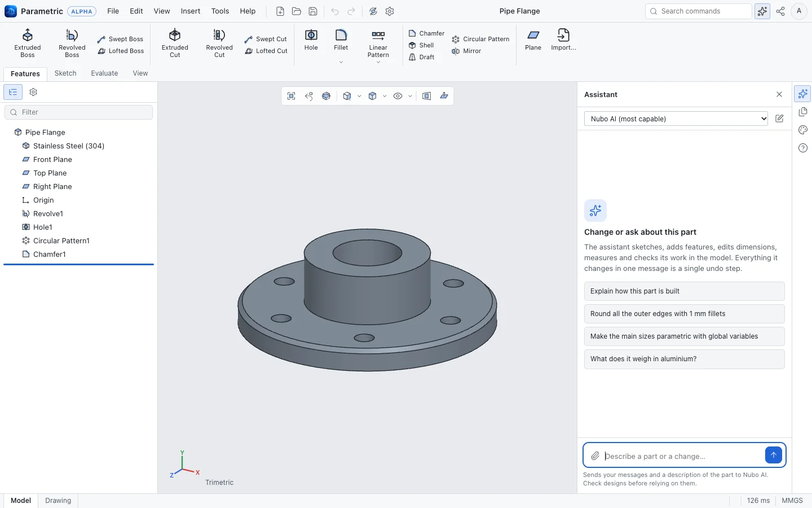Expand the Fillet dropdown arrow

pos(341,62)
